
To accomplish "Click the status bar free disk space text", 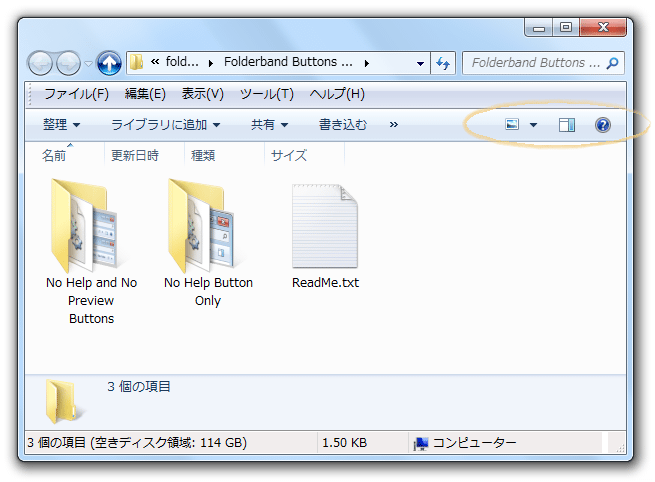I will tap(137, 442).
